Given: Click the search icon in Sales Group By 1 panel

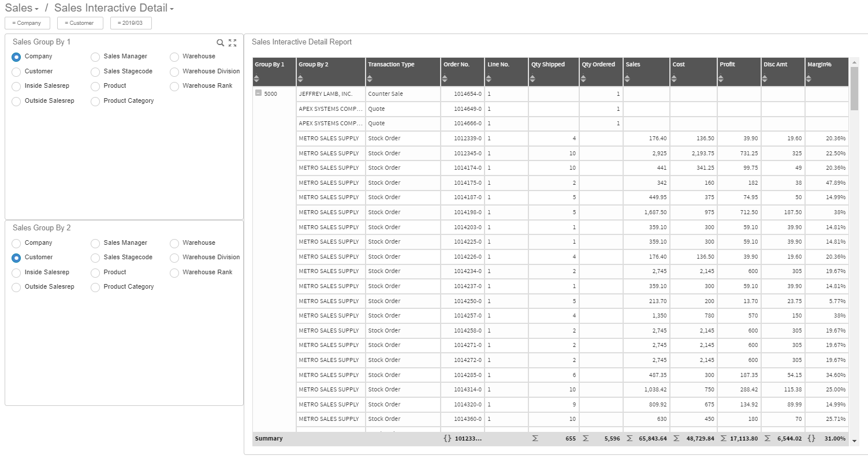Looking at the screenshot, I should pos(220,42).
